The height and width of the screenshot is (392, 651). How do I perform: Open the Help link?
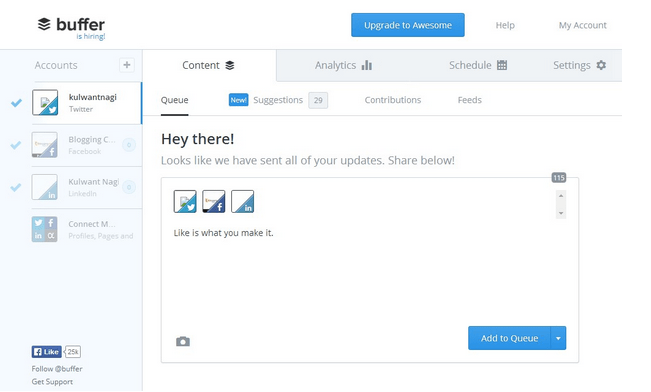[x=505, y=25]
